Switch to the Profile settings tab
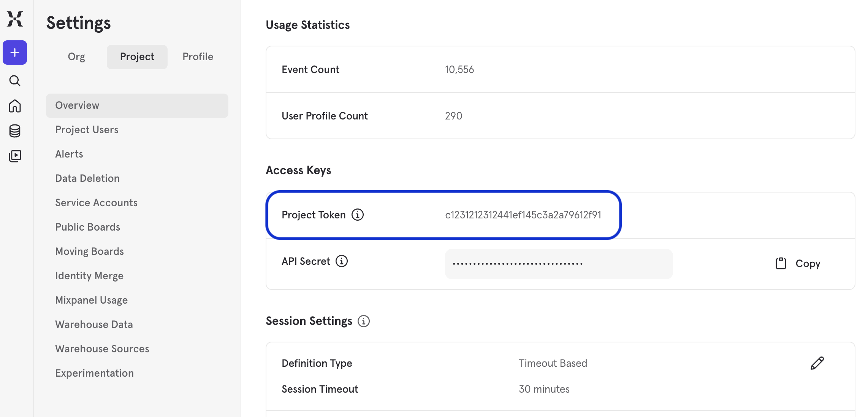Image resolution: width=868 pixels, height=417 pixels. [x=198, y=57]
